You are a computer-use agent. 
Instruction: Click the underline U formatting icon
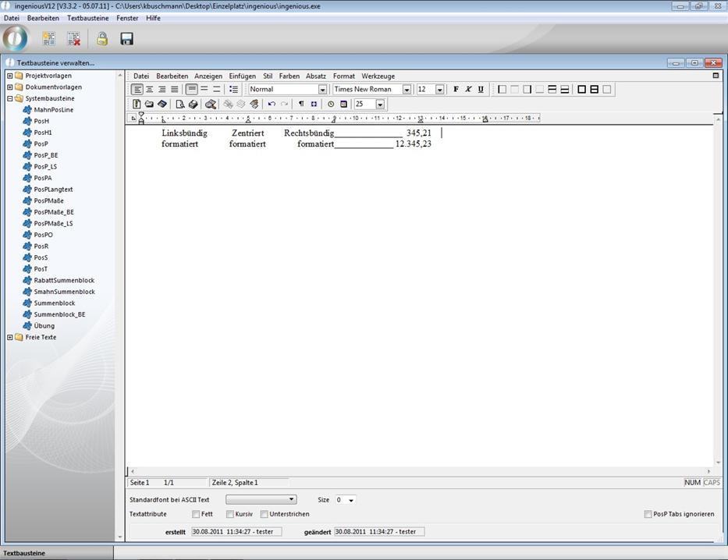(x=481, y=90)
